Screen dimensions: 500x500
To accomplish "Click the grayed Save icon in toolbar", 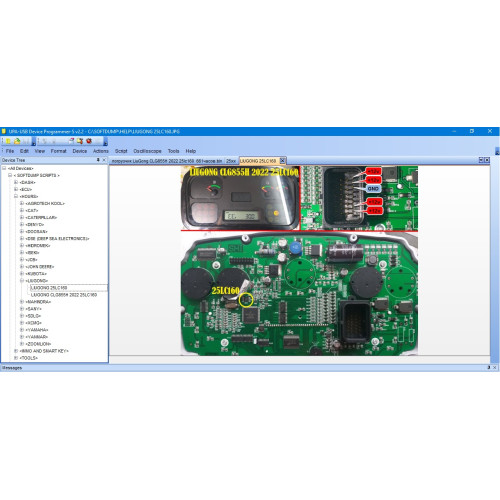I will pos(26,141).
